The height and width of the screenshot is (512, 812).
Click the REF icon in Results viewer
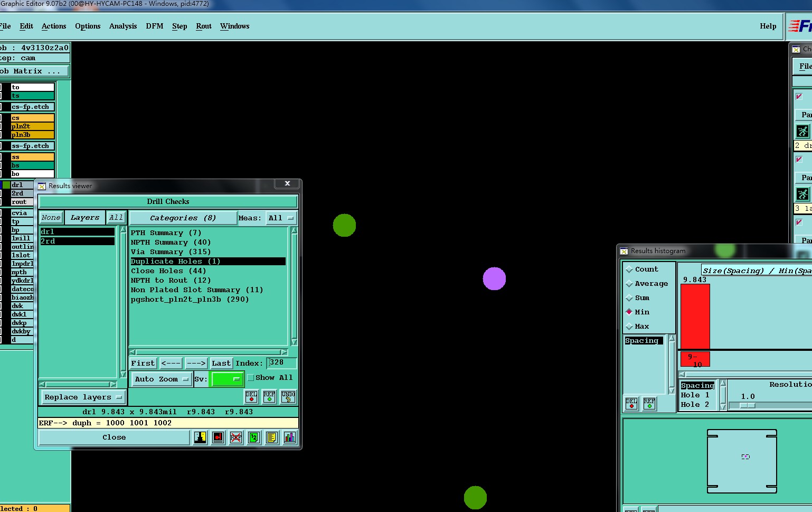(x=269, y=396)
